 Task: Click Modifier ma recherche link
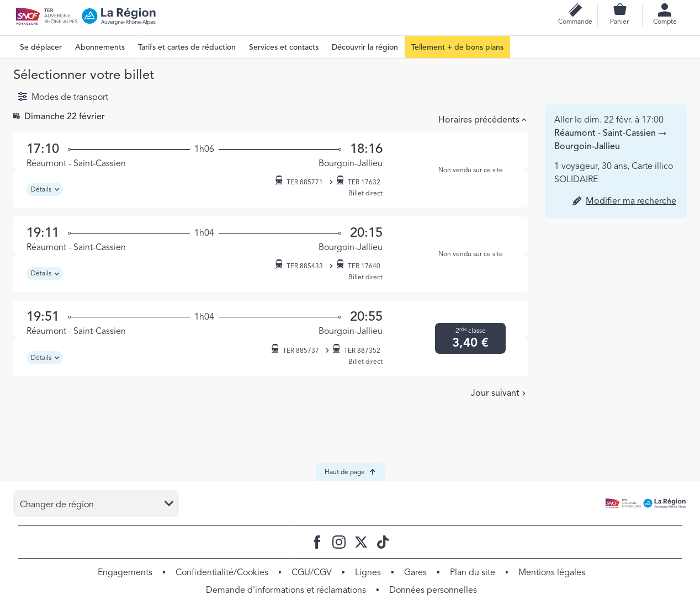click(x=630, y=201)
